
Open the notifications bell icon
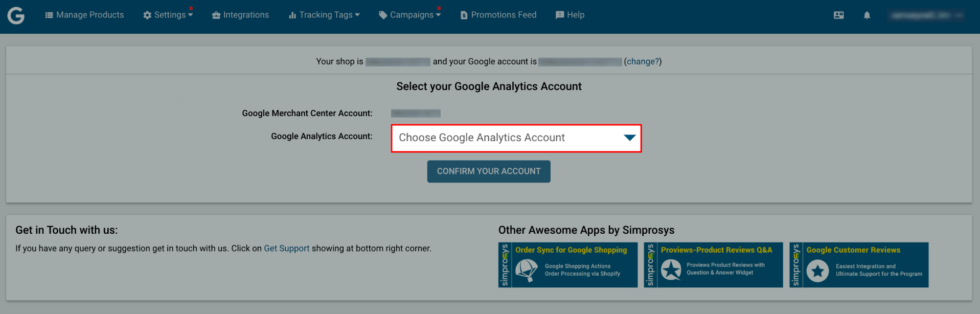point(867,15)
